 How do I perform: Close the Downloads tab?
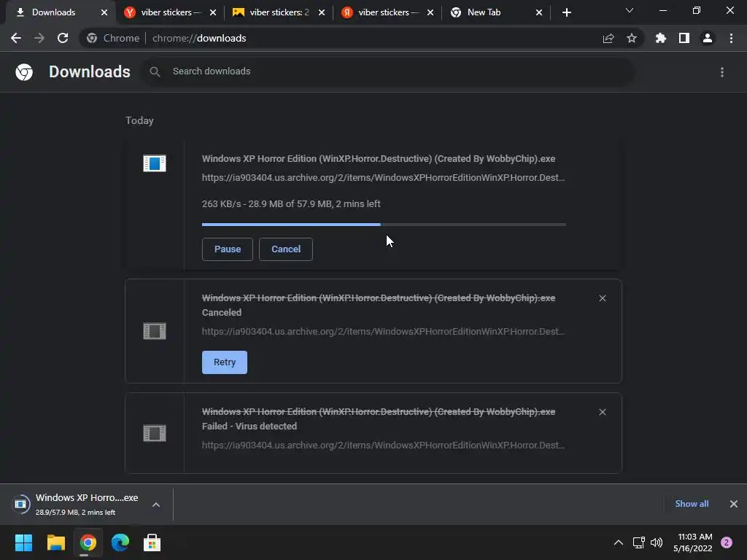pos(104,12)
